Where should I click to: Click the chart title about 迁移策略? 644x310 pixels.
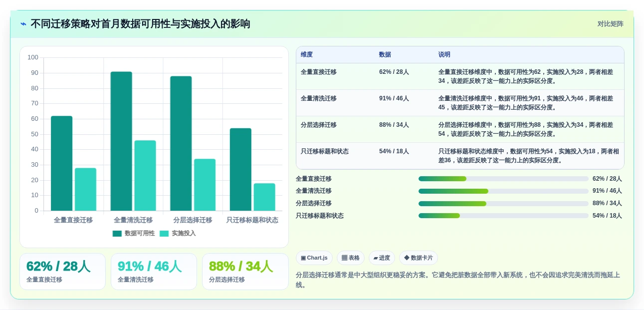(141, 24)
